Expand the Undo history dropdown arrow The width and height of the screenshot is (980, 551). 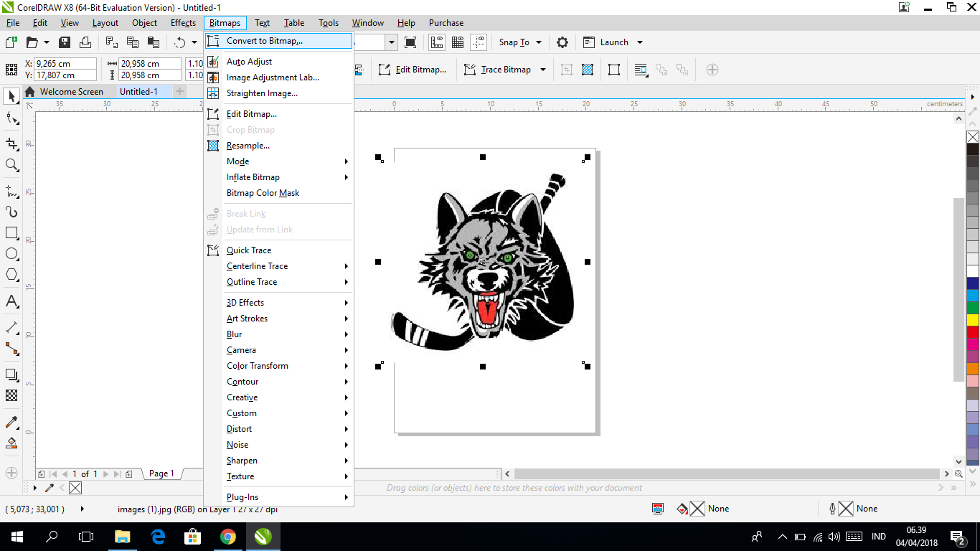point(194,42)
